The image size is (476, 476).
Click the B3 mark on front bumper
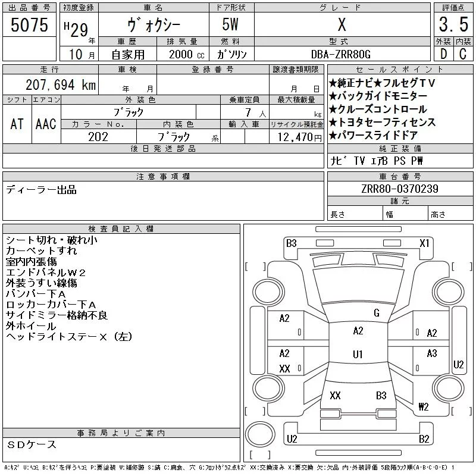[x=291, y=243]
